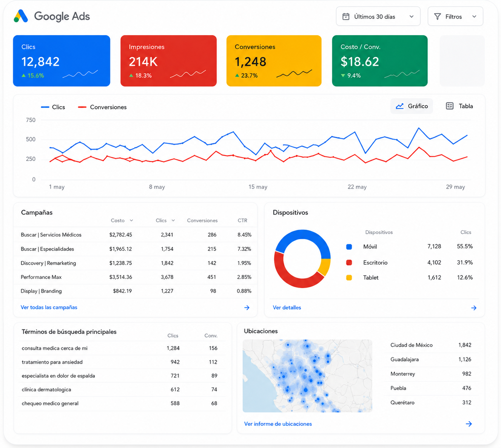Click arrow icon in Ubicaciones footer
Screen dimensions: 501x448
(x=469, y=424)
